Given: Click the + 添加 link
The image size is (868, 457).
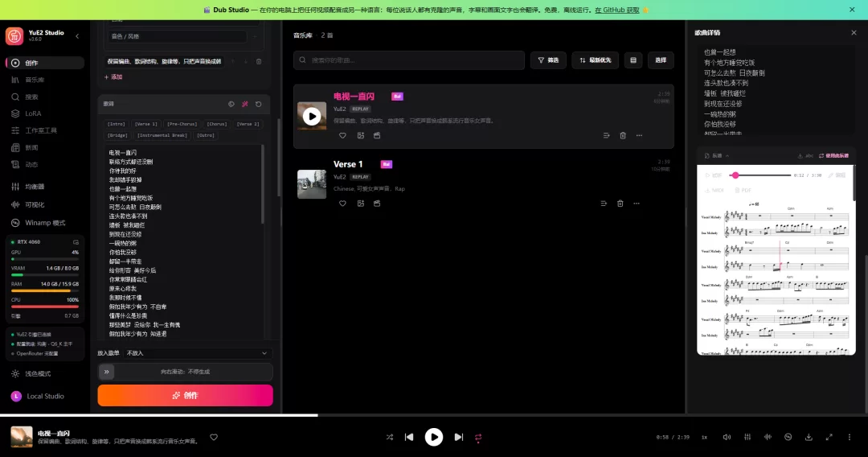Looking at the screenshot, I should (113, 77).
